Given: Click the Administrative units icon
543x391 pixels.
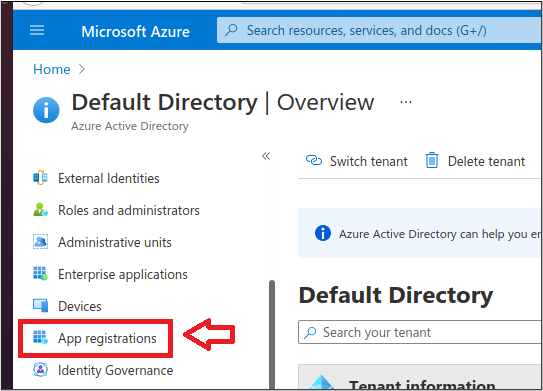Looking at the screenshot, I should 40,242.
